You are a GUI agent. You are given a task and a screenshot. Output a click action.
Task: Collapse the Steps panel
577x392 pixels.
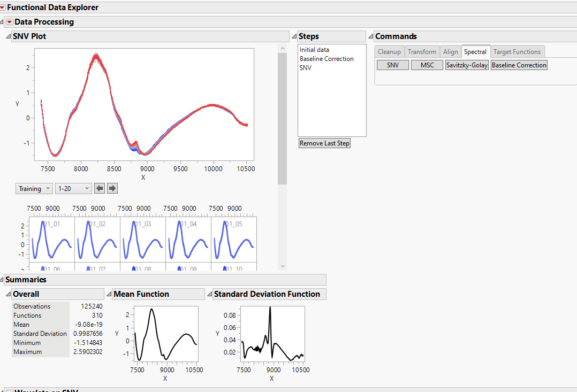tap(294, 36)
